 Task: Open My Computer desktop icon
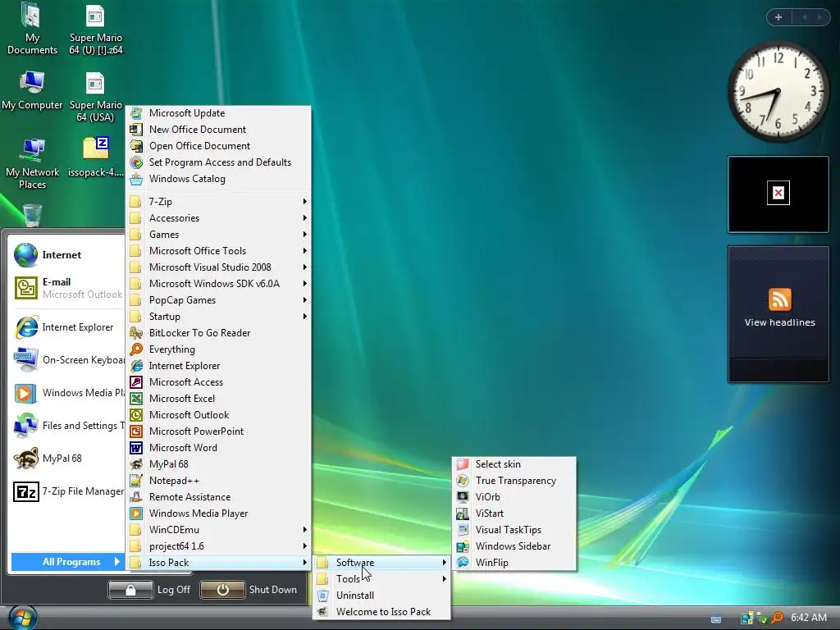coord(32,90)
